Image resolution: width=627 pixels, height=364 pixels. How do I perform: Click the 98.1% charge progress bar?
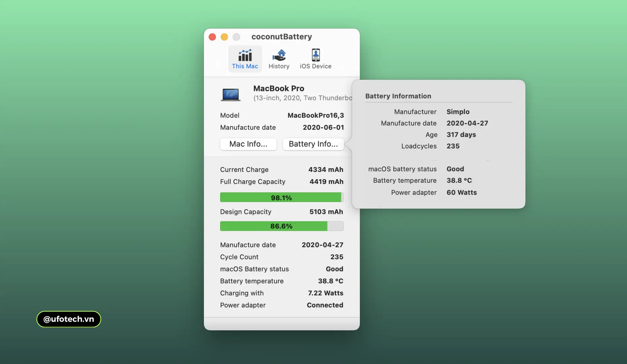point(282,198)
